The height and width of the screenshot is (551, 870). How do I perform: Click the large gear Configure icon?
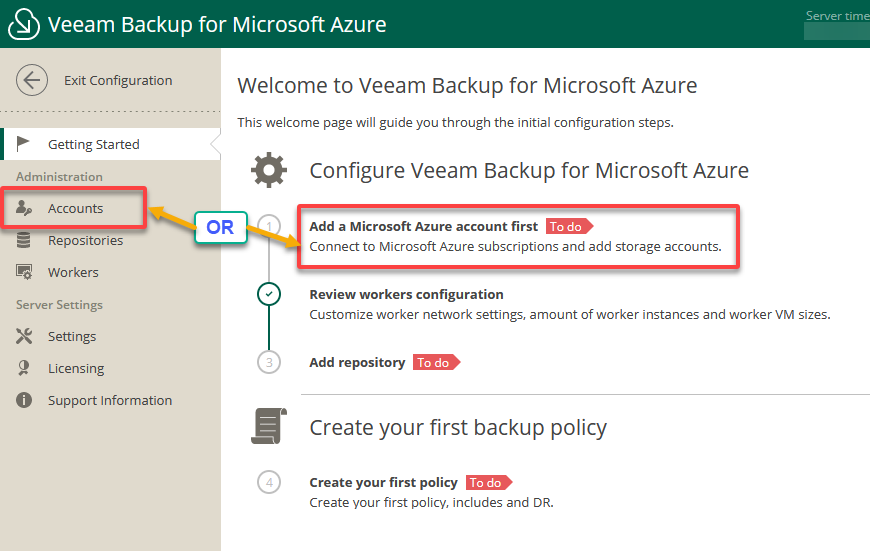tap(269, 170)
